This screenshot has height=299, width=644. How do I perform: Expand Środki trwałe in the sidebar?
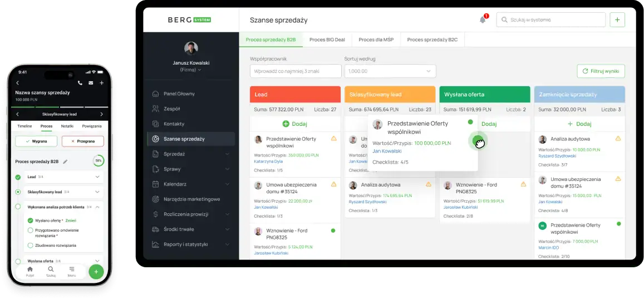coord(227,229)
